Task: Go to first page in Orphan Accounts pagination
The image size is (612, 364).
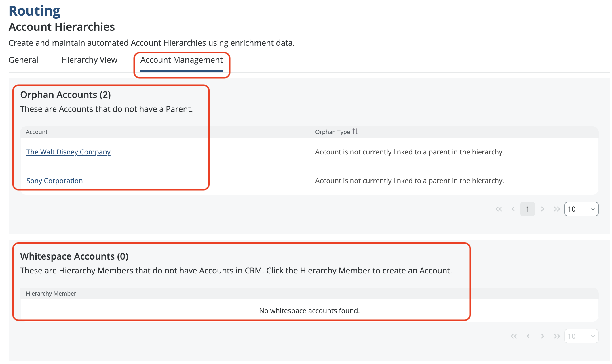Action: [499, 209]
